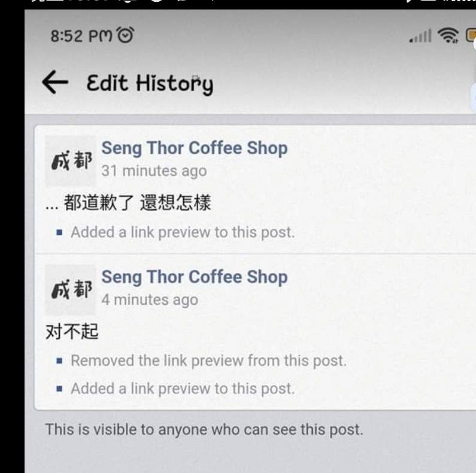This screenshot has width=476, height=473.
Task: Tap the Wi-Fi signal icon
Action: point(448,35)
